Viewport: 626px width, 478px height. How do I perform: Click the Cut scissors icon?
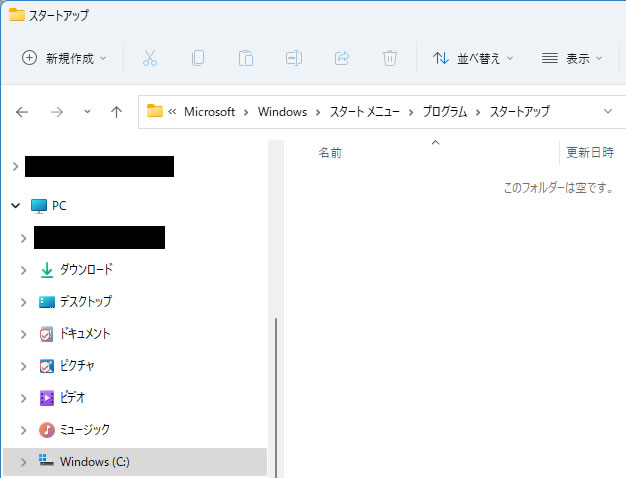pyautogui.click(x=150, y=58)
